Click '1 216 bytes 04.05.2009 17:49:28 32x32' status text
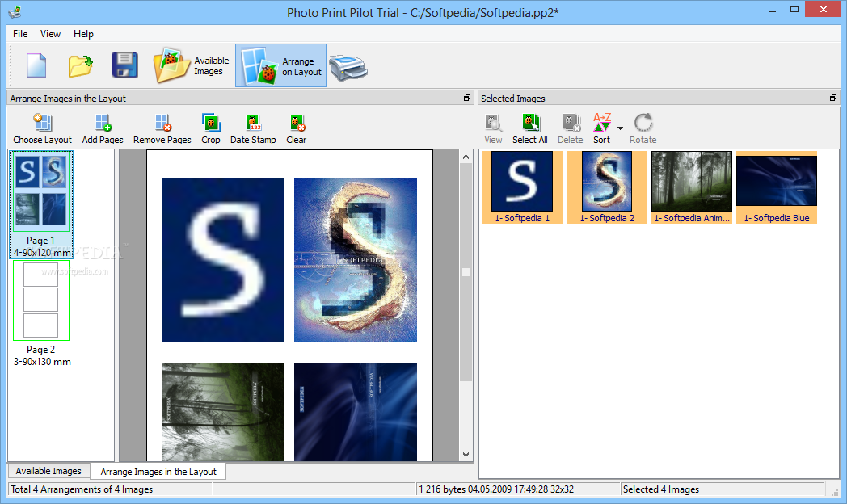Viewport: 847px width, 504px height. pos(496,489)
